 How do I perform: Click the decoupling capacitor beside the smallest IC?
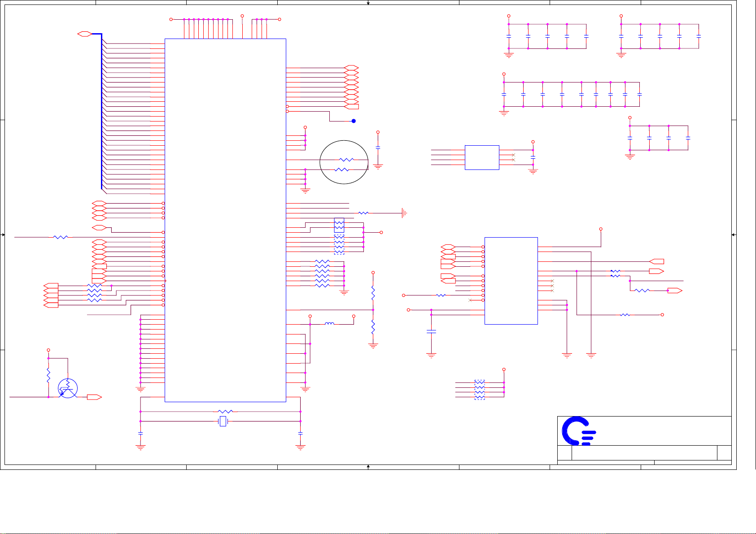click(533, 157)
